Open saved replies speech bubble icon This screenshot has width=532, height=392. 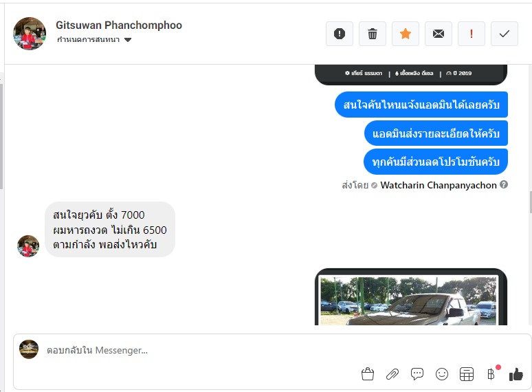point(417,374)
